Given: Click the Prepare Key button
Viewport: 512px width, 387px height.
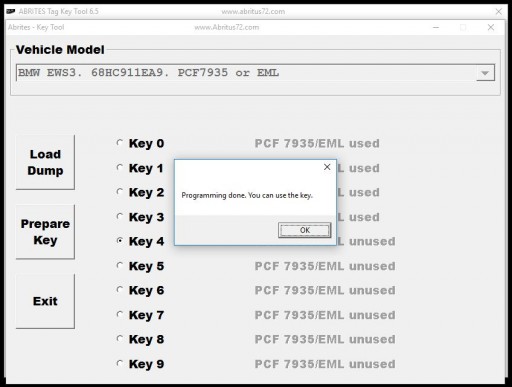Looking at the screenshot, I should coord(45,232).
